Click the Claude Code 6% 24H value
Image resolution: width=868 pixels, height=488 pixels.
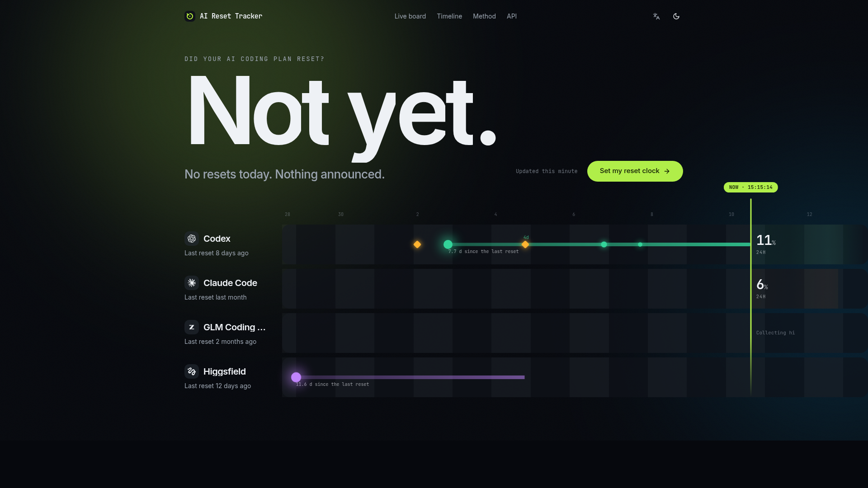click(x=762, y=289)
